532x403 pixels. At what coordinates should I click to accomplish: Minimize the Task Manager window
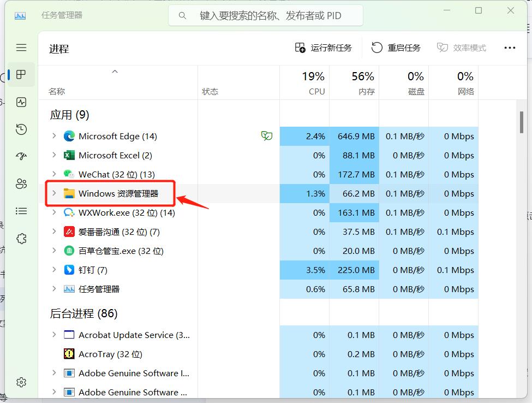[447, 10]
